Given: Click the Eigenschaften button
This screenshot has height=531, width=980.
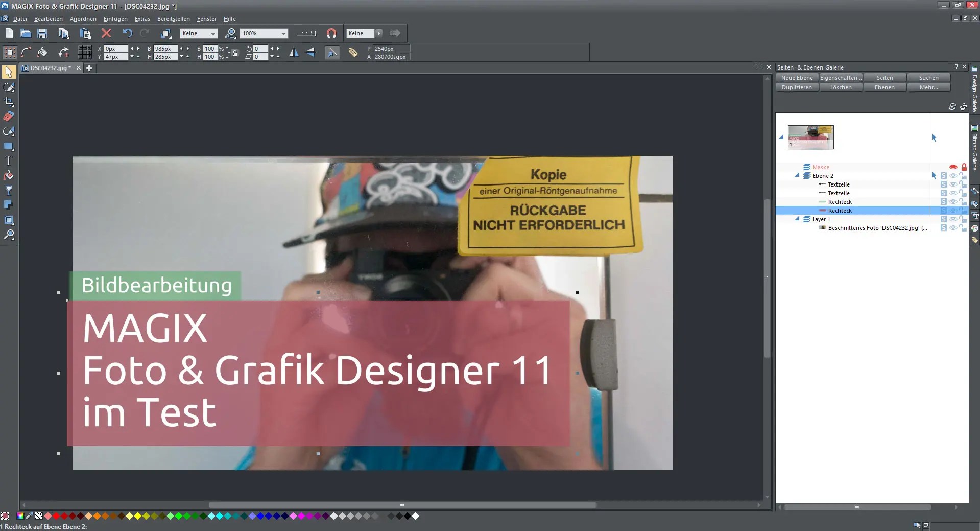Looking at the screenshot, I should 841,78.
